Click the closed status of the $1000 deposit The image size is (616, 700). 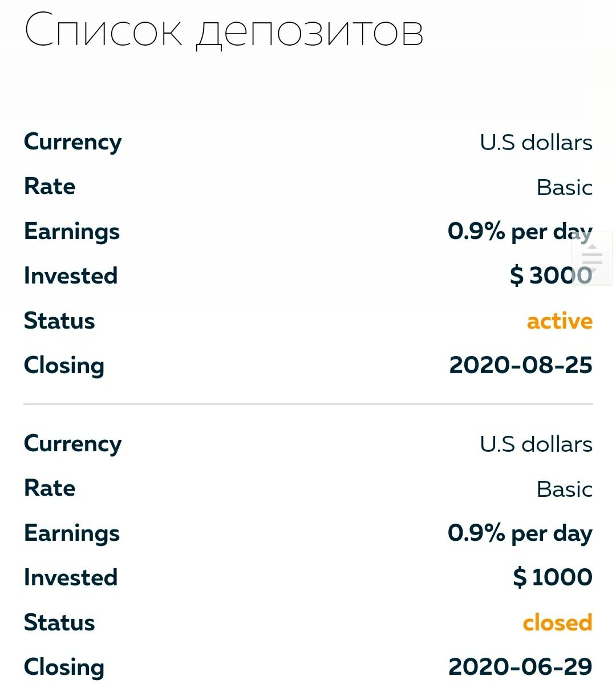[557, 622]
